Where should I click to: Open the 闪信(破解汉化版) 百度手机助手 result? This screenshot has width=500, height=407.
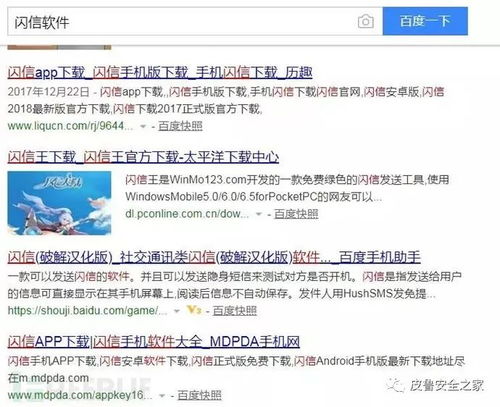pyautogui.click(x=214, y=257)
